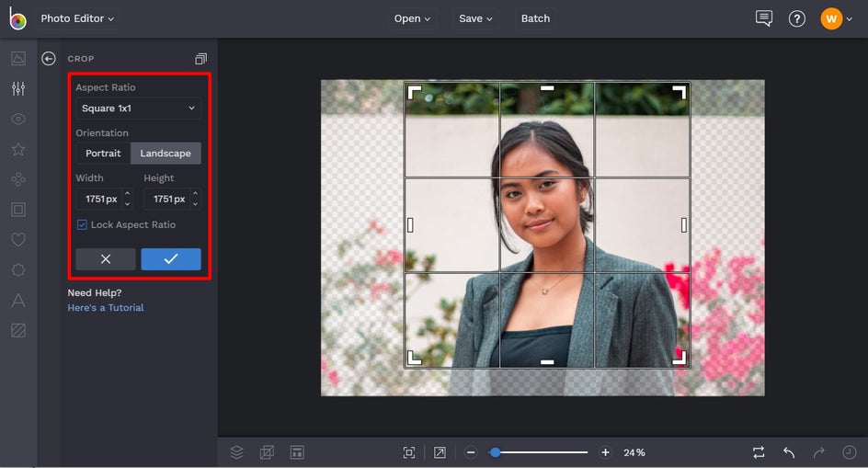Open the Frames tool
Image resolution: width=868 pixels, height=468 pixels.
pyautogui.click(x=18, y=210)
